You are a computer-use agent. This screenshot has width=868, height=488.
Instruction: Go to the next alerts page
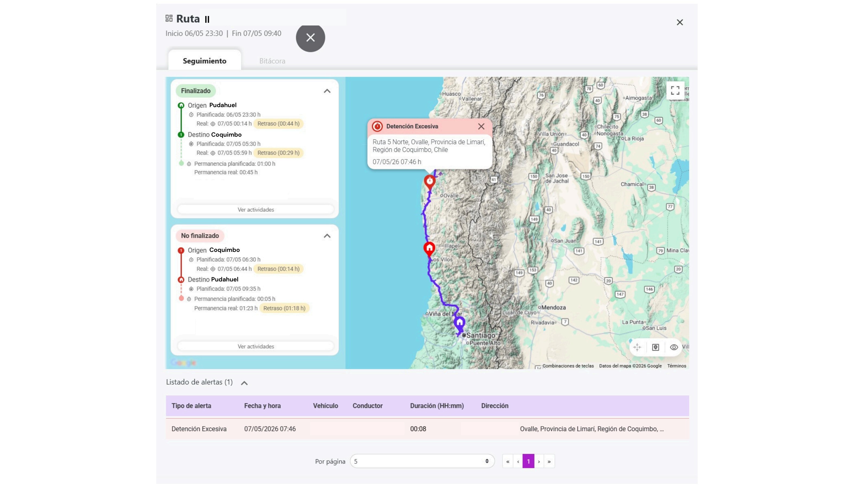click(x=539, y=461)
